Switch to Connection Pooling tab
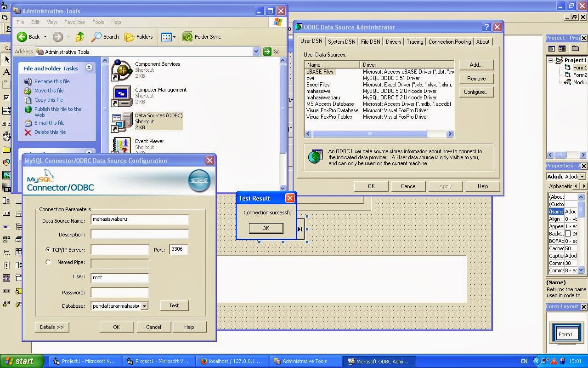The height and width of the screenshot is (368, 588). coord(449,42)
